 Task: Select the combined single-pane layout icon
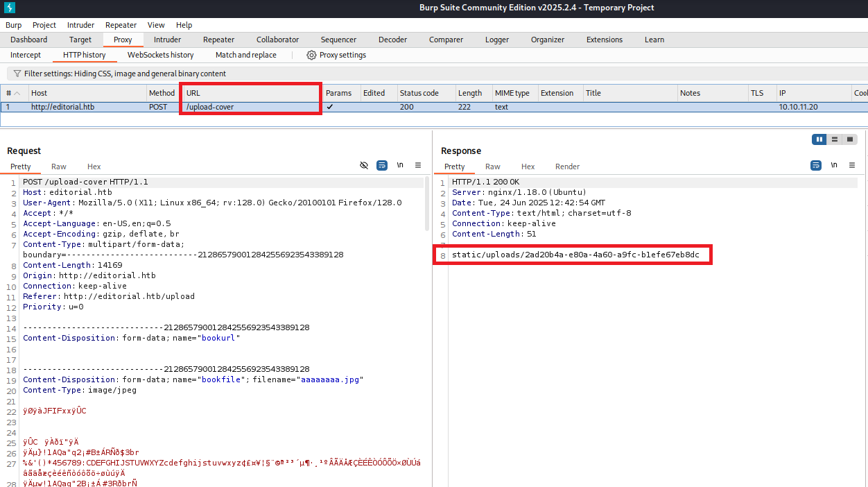point(850,139)
